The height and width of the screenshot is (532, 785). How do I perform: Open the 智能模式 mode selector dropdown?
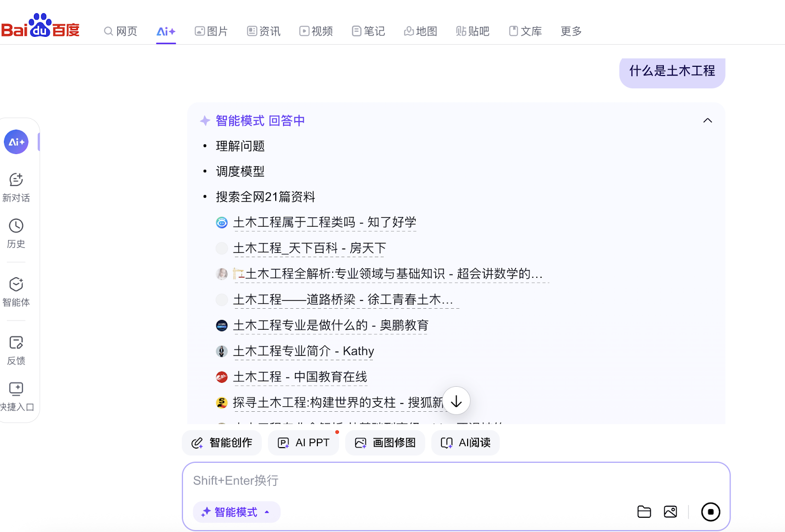point(236,512)
